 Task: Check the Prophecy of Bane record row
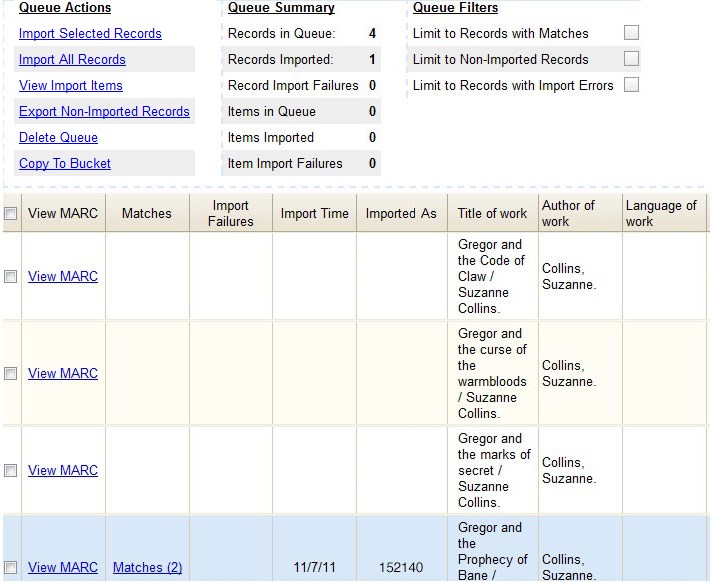pos(10,567)
